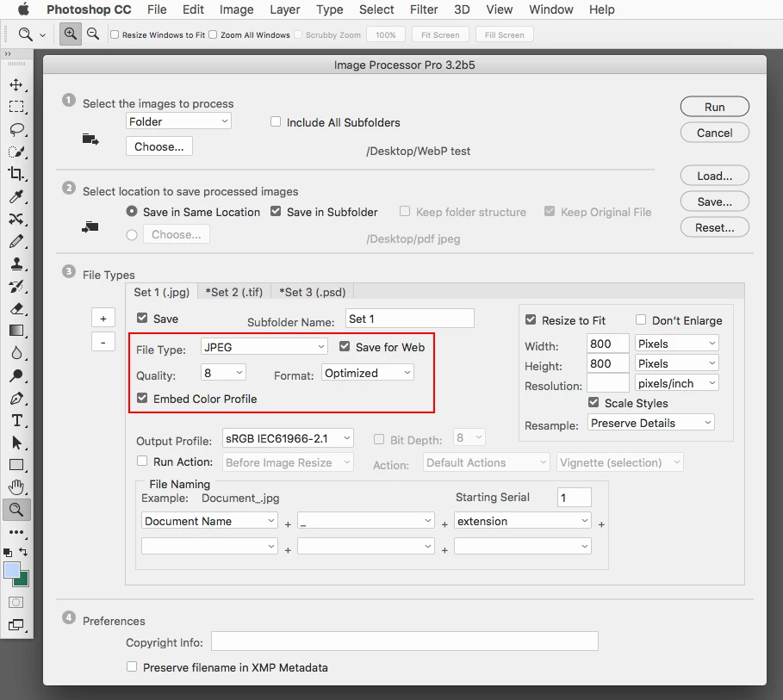Select the Patch healing tool
The height and width of the screenshot is (700, 783).
click(16, 219)
